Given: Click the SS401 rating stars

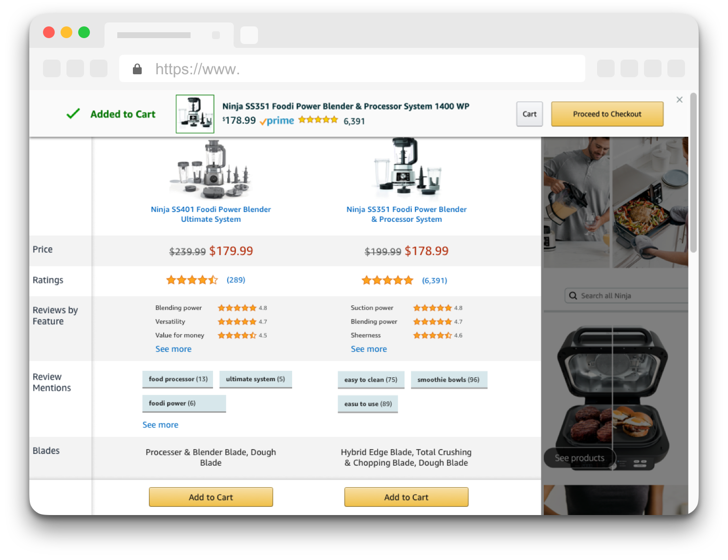Looking at the screenshot, I should tap(192, 280).
